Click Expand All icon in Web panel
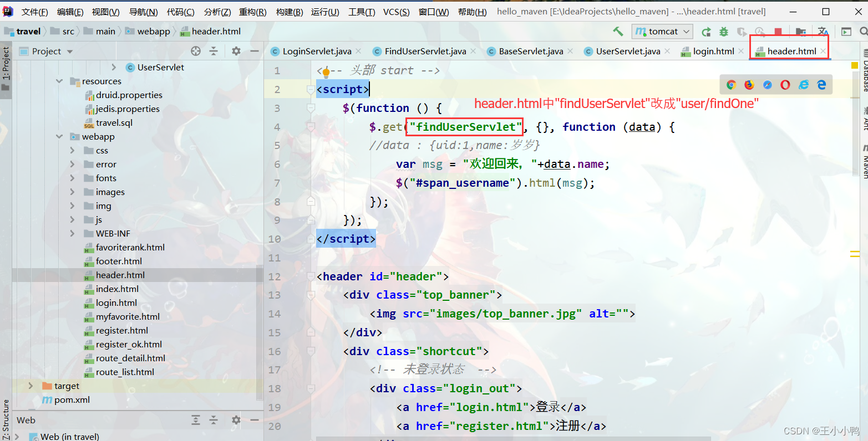Viewport: 868px width, 441px height. pyautogui.click(x=196, y=420)
